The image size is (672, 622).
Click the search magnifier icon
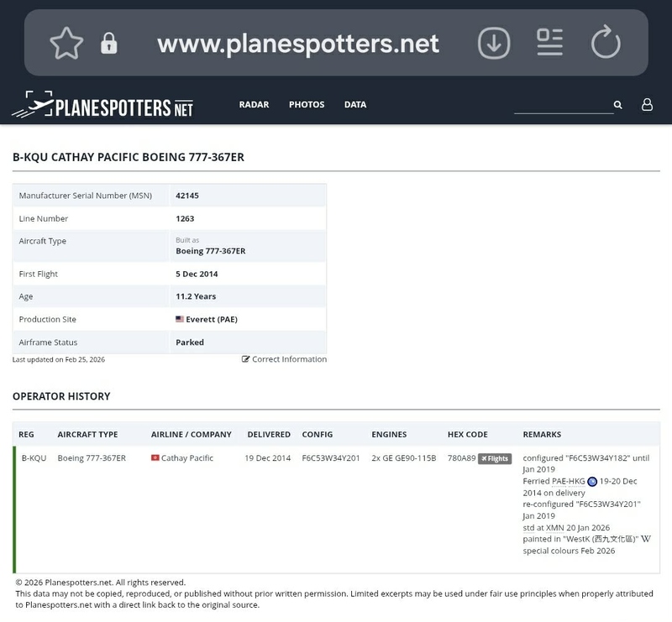click(x=618, y=105)
